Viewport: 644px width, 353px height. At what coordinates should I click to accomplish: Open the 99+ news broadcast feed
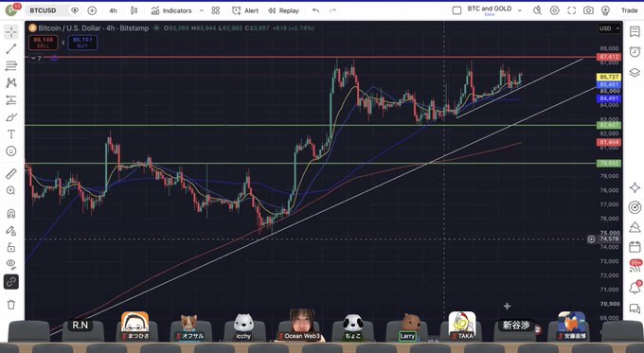[635, 266]
